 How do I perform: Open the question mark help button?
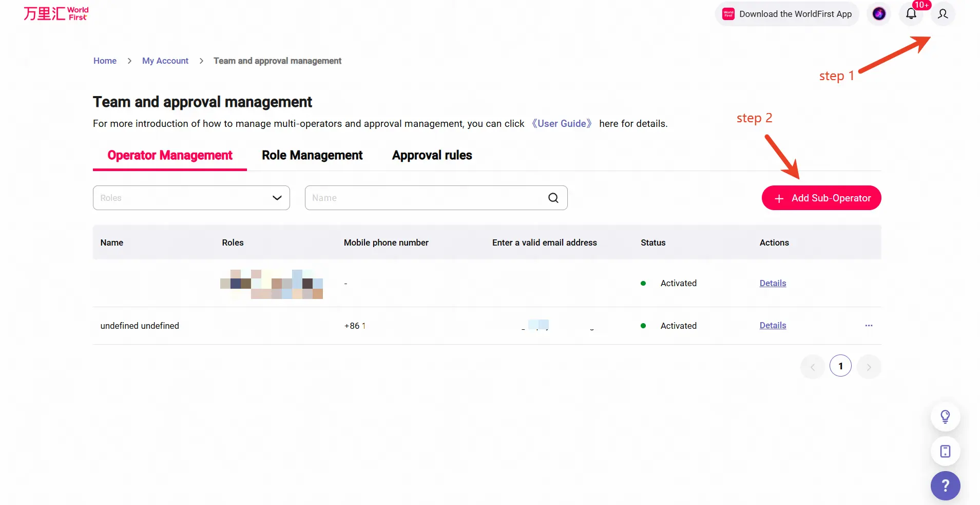pyautogui.click(x=945, y=485)
